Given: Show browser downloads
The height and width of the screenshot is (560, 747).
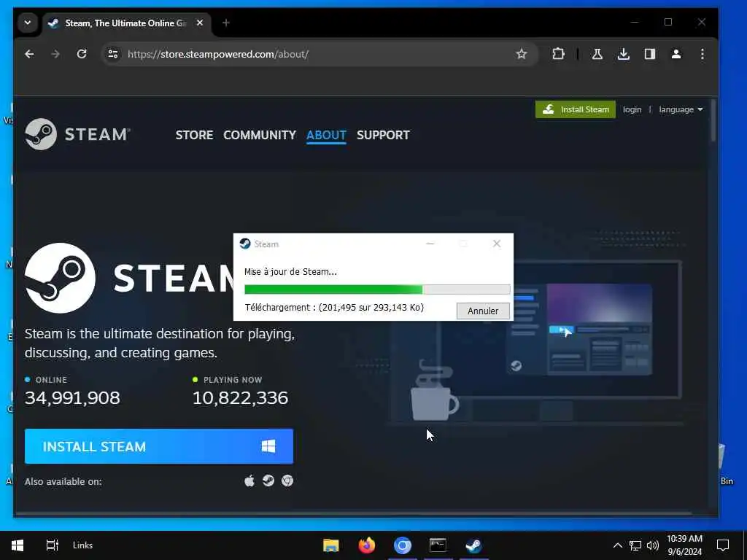Looking at the screenshot, I should point(623,54).
